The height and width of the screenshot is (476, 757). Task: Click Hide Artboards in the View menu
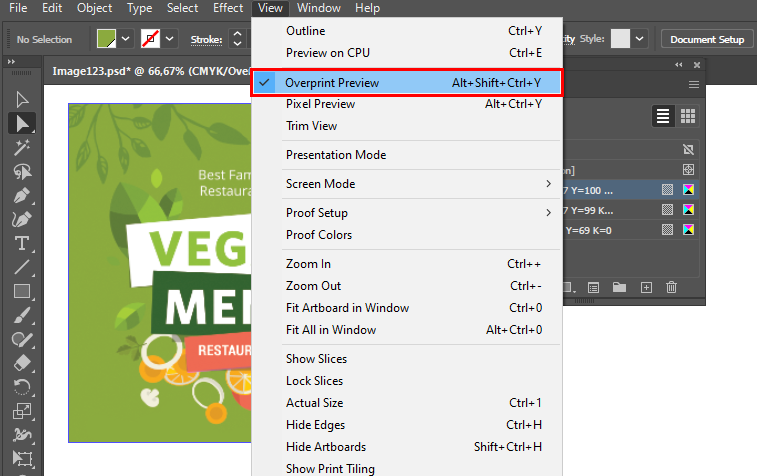tap(326, 447)
